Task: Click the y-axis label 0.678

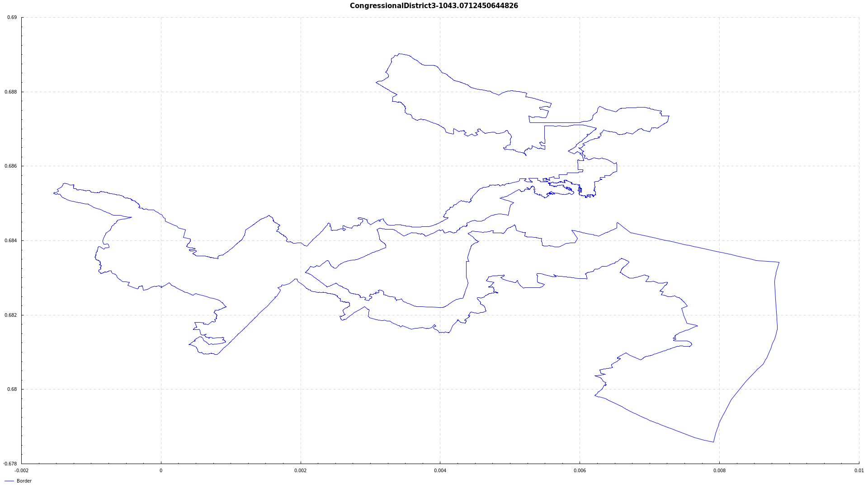Action: (x=11, y=464)
